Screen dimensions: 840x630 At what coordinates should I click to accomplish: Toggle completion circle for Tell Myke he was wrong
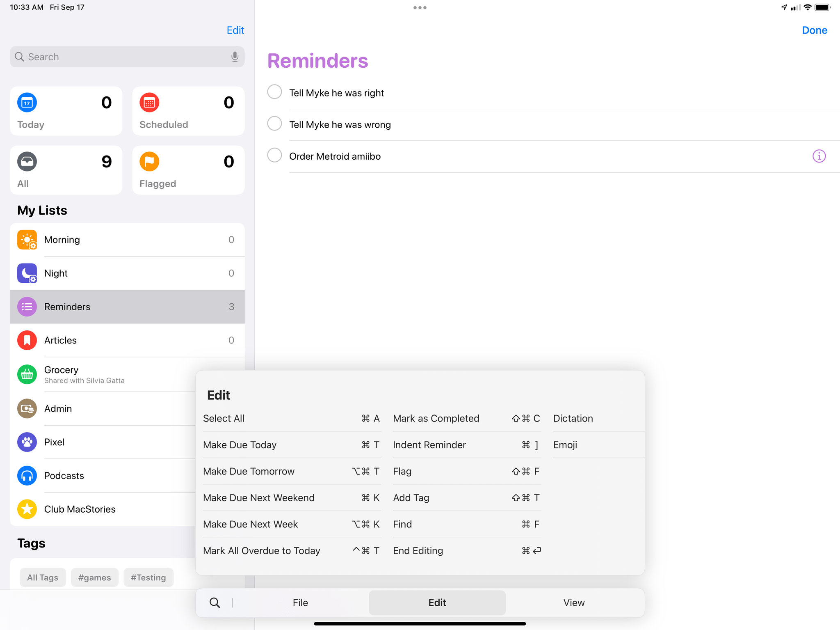[275, 124]
